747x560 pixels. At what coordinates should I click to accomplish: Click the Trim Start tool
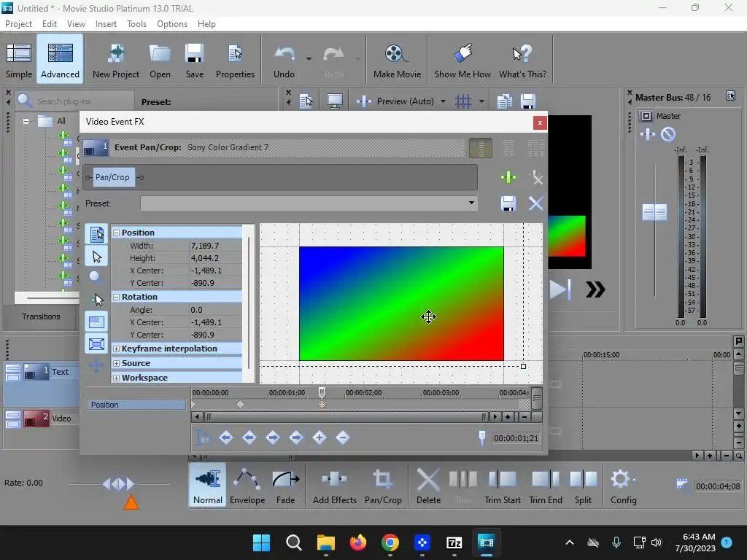click(502, 486)
